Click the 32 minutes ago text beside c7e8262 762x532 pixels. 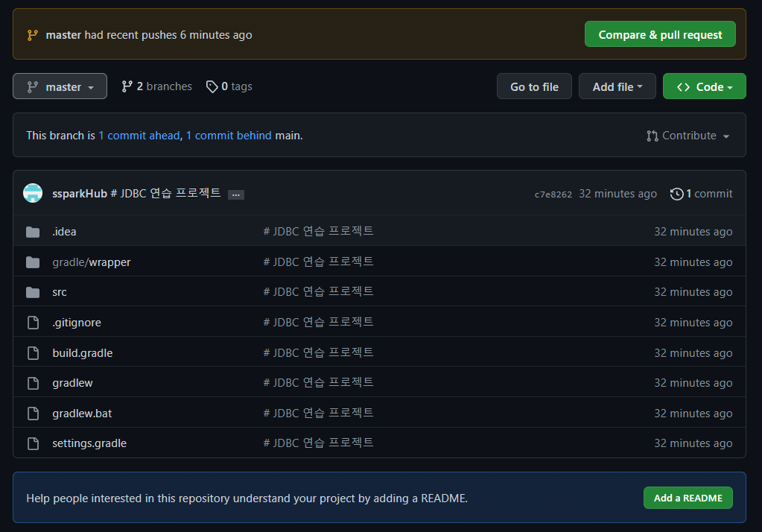[x=617, y=194]
